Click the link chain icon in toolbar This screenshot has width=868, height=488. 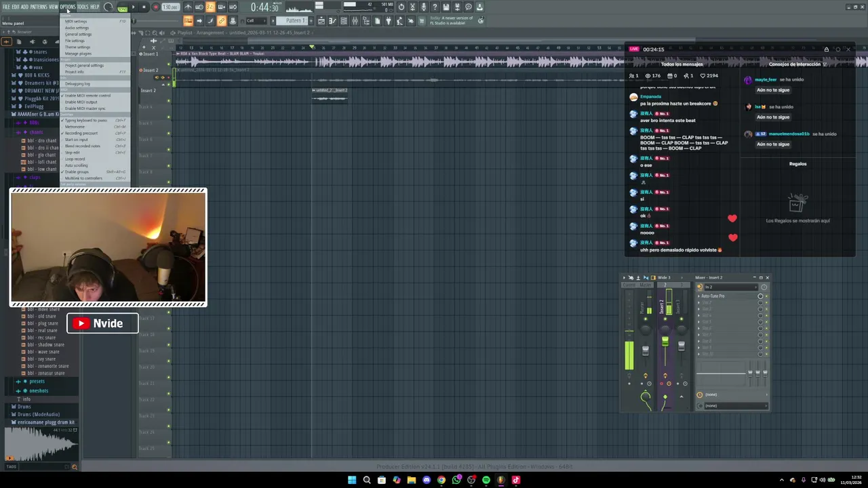[222, 20]
